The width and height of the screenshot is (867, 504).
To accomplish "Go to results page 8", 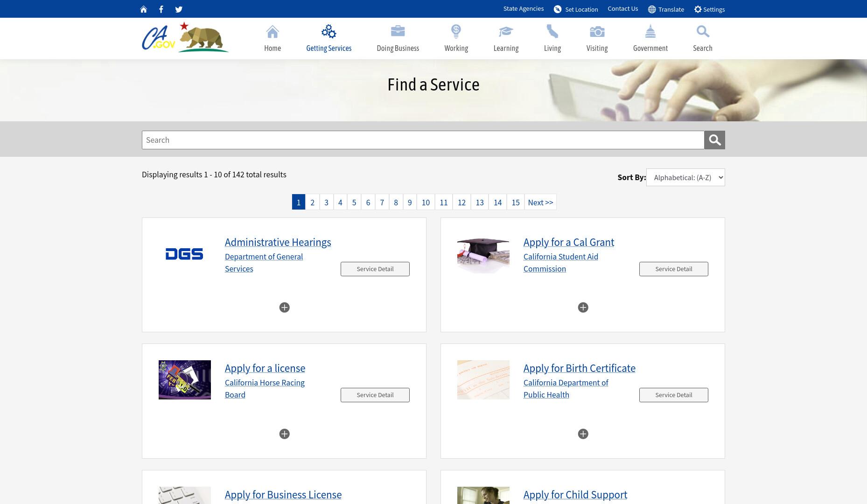I will tap(396, 202).
